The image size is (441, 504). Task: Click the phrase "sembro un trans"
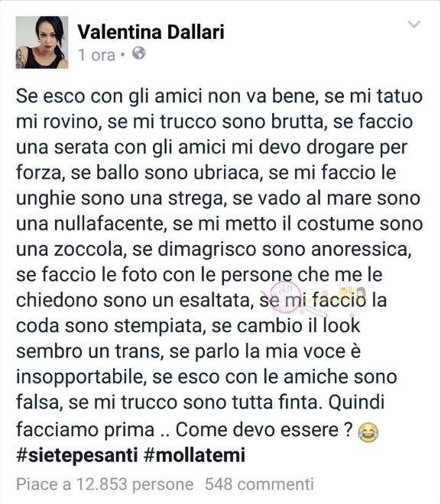click(x=88, y=351)
